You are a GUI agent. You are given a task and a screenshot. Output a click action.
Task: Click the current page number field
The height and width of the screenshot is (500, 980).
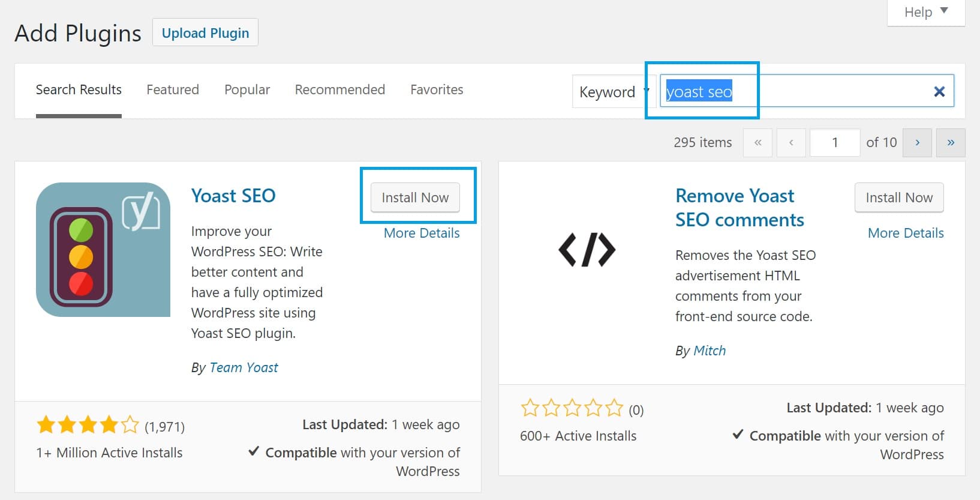click(835, 143)
